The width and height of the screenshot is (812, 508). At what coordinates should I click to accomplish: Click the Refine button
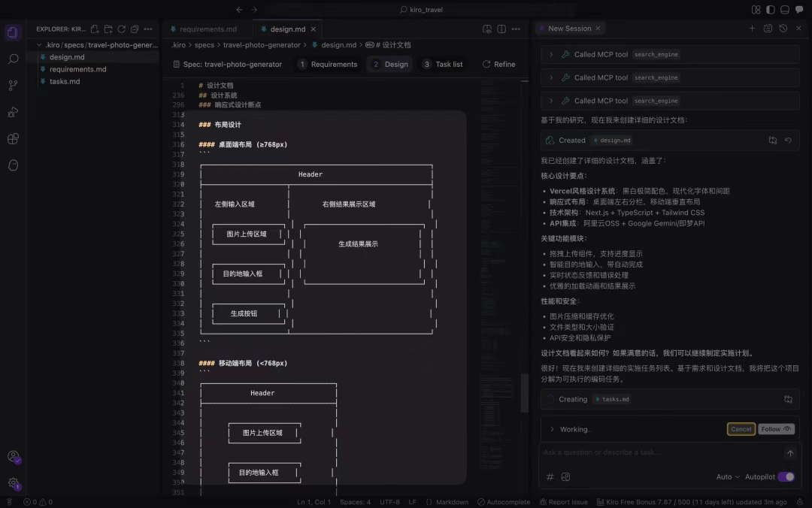pos(498,64)
